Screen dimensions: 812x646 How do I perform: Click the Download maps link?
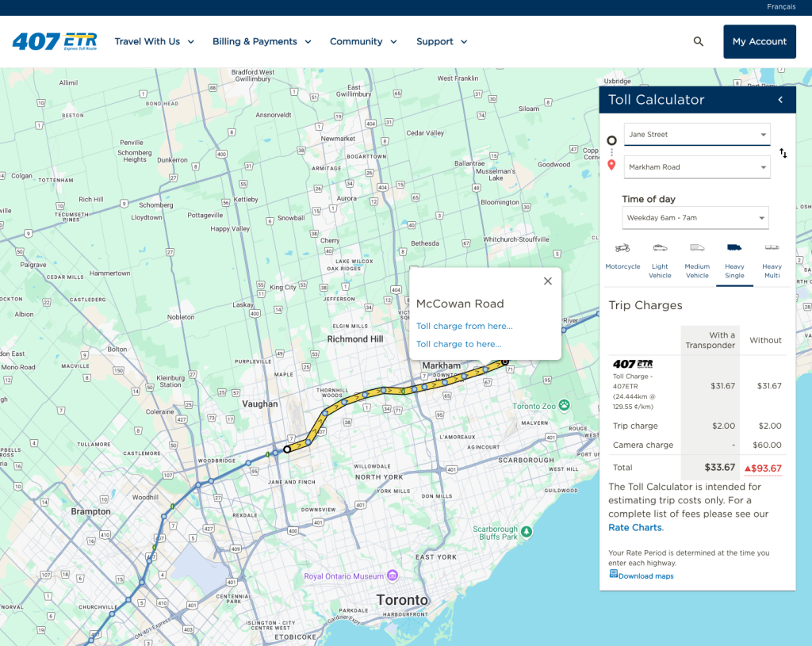(645, 576)
